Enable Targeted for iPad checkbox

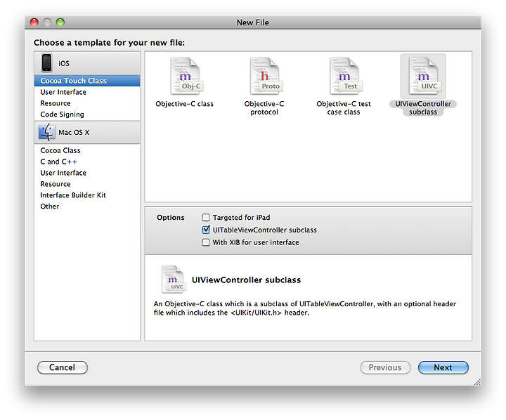(x=205, y=217)
